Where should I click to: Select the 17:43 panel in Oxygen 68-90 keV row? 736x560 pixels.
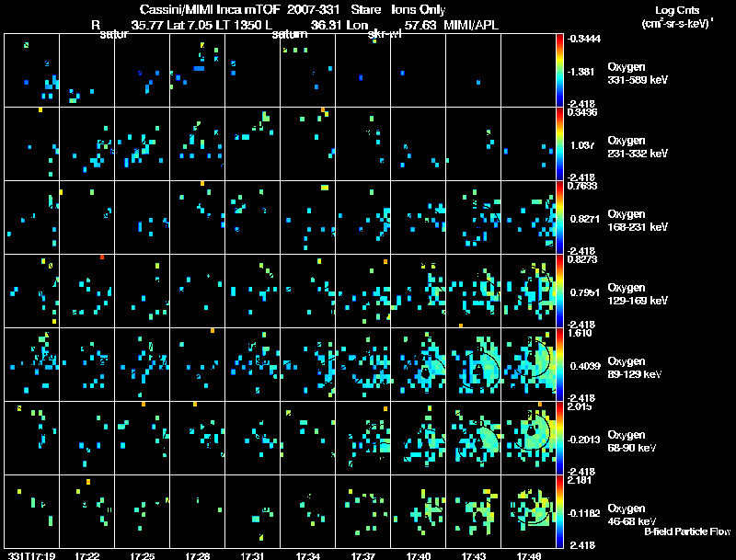(474, 438)
